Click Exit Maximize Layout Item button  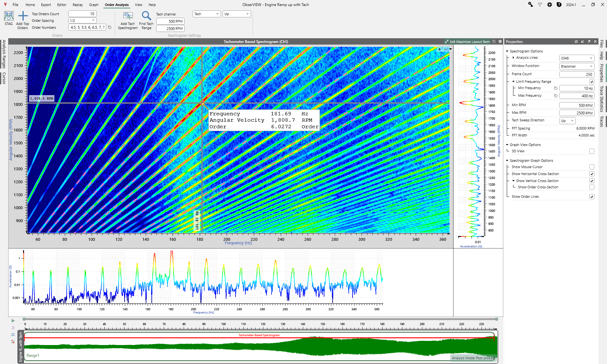(x=467, y=41)
